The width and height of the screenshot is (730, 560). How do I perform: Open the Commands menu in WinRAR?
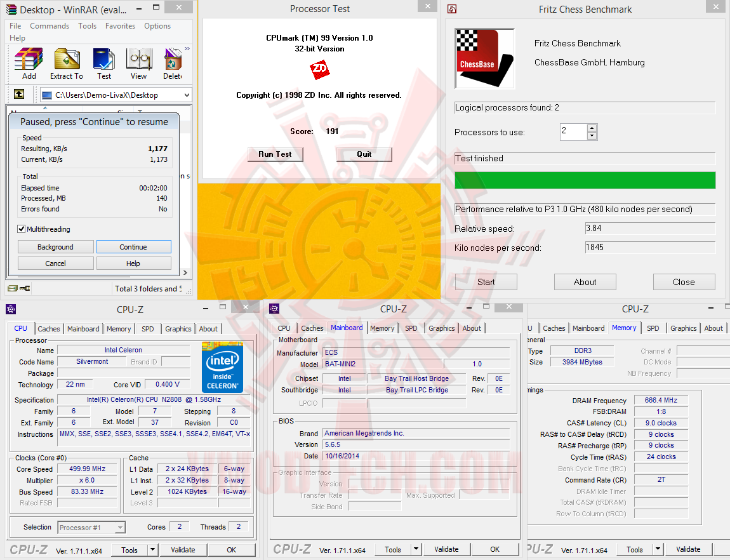pos(50,26)
